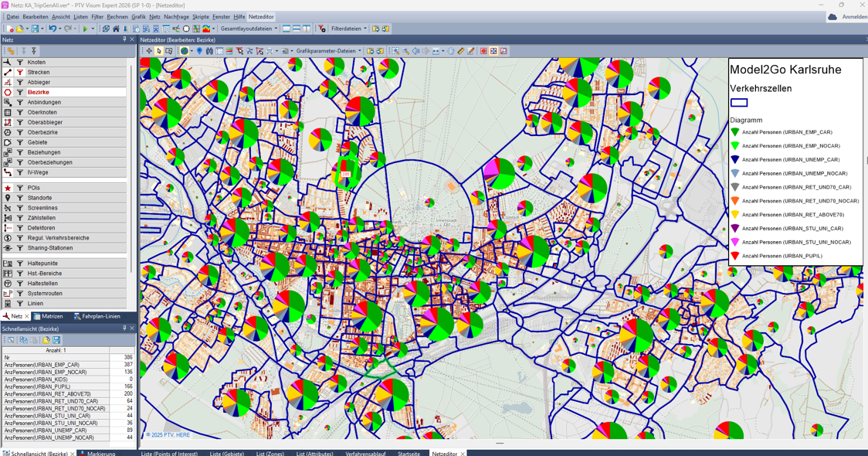Image resolution: width=868 pixels, height=456 pixels.
Task: Expand the Grafikparameter-Dateien dropdown
Action: [x=329, y=51]
